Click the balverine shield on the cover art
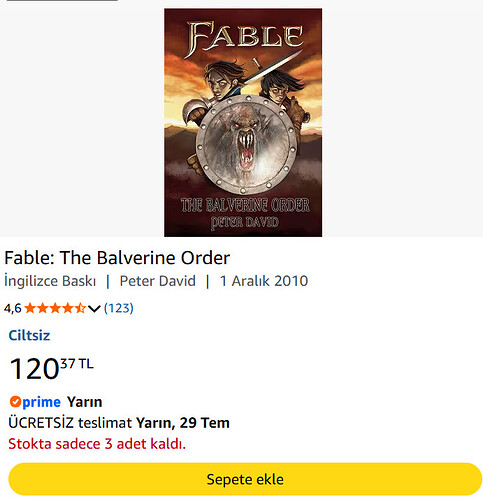 [x=247, y=145]
